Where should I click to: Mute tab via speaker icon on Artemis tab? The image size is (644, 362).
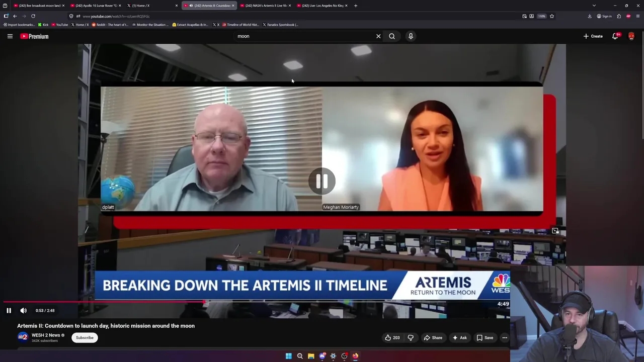click(x=191, y=6)
